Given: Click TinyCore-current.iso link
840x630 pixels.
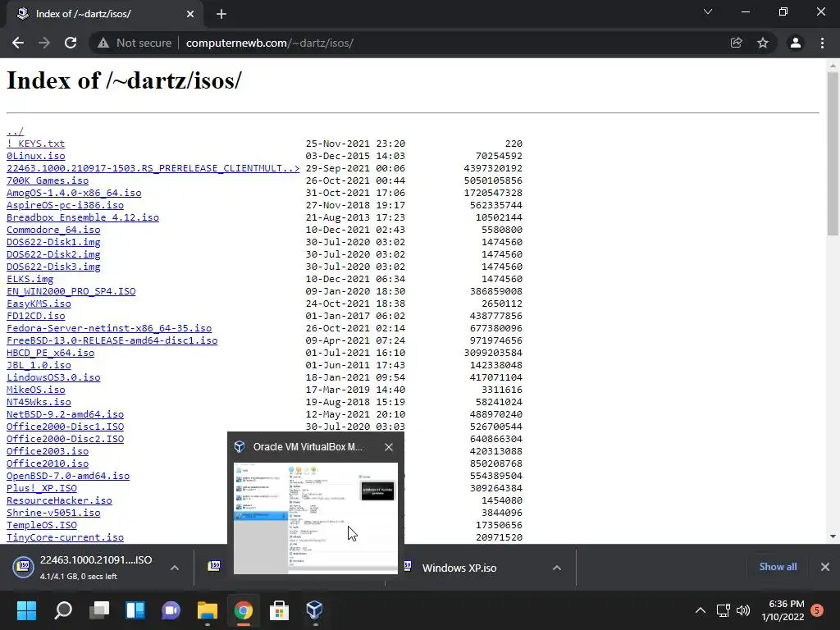Looking at the screenshot, I should click(65, 538).
